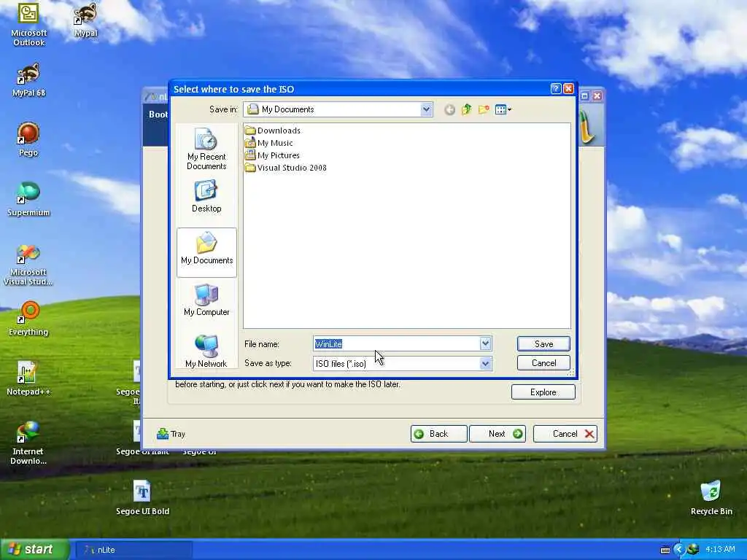Select the My Pictures folder
The height and width of the screenshot is (560, 747).
tap(273, 155)
